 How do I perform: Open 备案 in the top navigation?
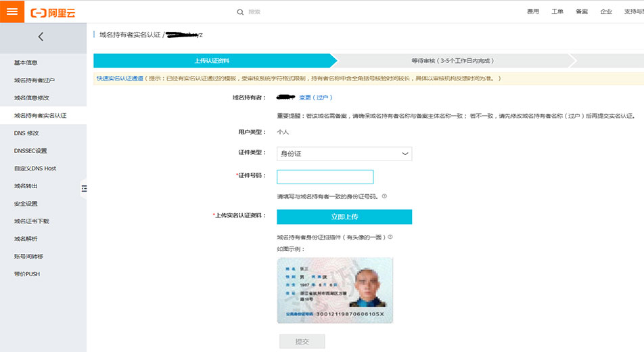click(x=582, y=12)
